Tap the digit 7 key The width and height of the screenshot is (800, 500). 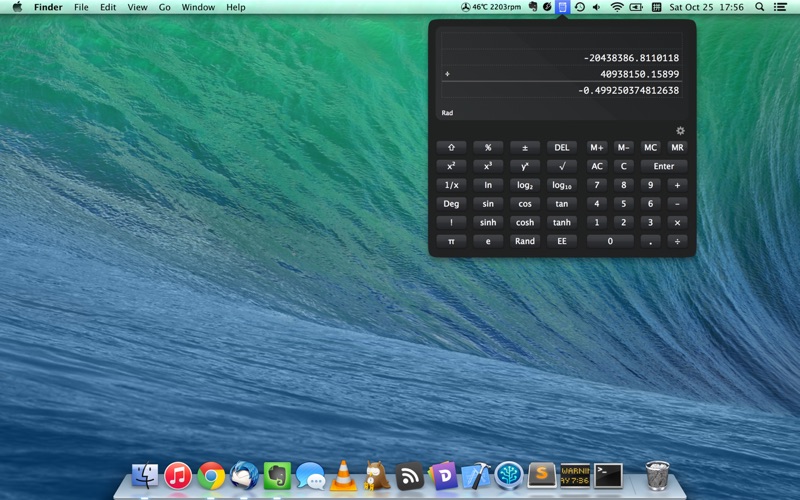pos(597,185)
